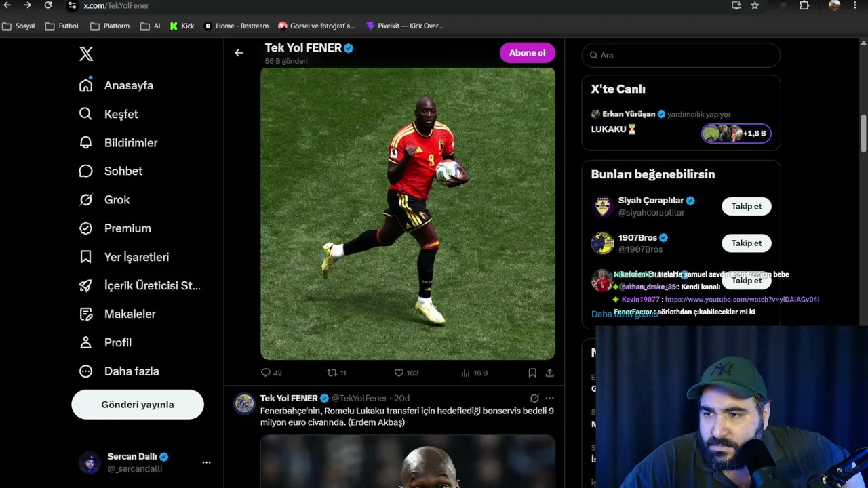Open the Futbol bookmarks folder
Image resolution: width=868 pixels, height=488 pixels.
[x=62, y=26]
